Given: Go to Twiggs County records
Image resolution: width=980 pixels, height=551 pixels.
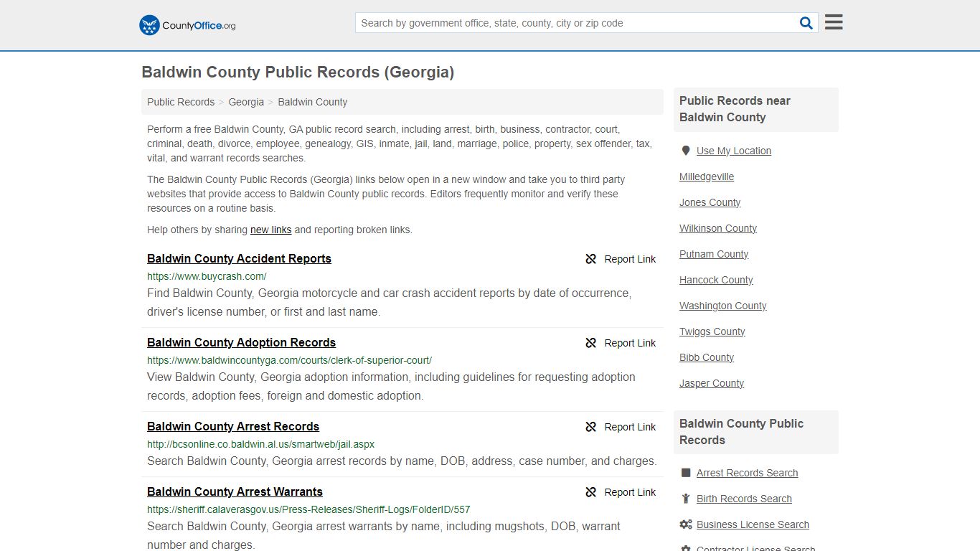Looking at the screenshot, I should tap(712, 331).
